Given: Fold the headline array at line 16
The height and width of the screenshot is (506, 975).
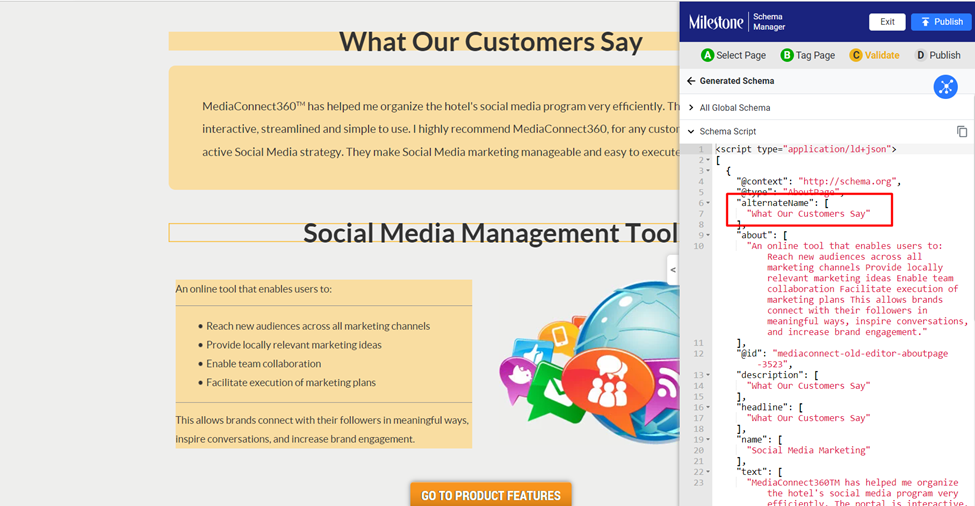Looking at the screenshot, I should 708,408.
